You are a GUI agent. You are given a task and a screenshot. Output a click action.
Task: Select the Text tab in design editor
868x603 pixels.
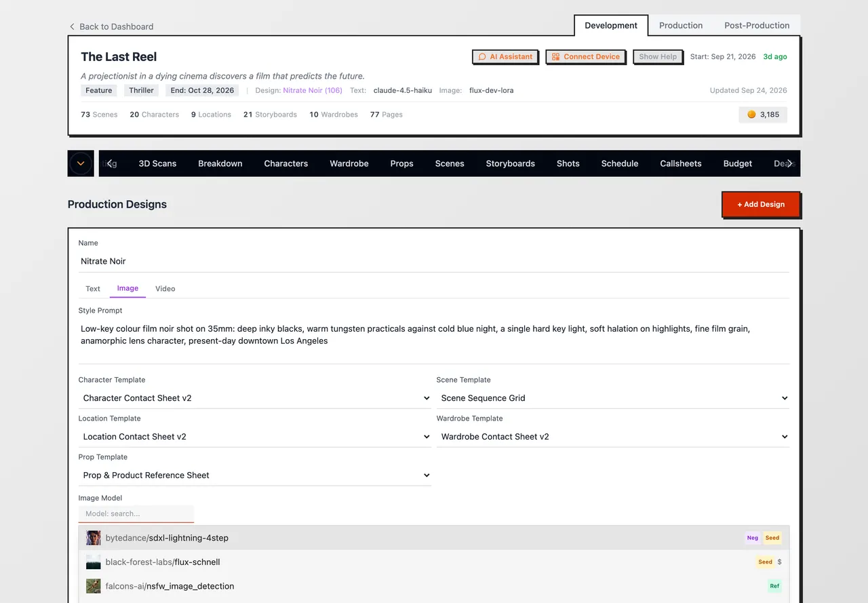(93, 289)
